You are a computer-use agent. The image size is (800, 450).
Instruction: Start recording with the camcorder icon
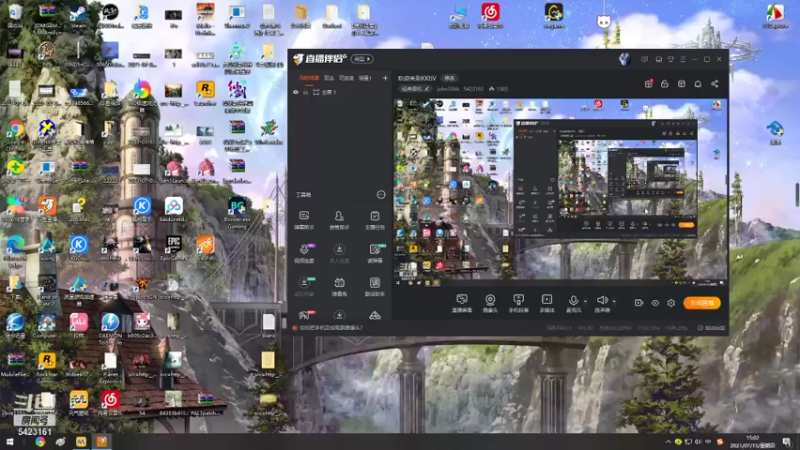[x=639, y=303]
